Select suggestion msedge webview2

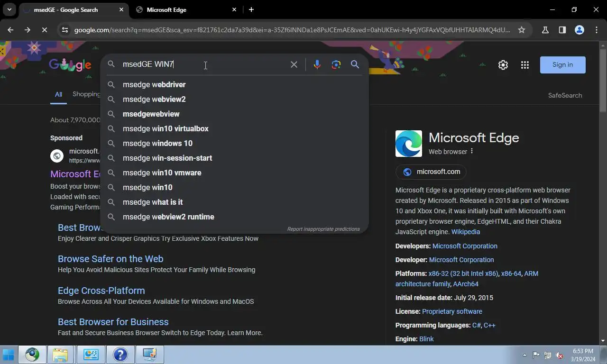click(x=234, y=99)
